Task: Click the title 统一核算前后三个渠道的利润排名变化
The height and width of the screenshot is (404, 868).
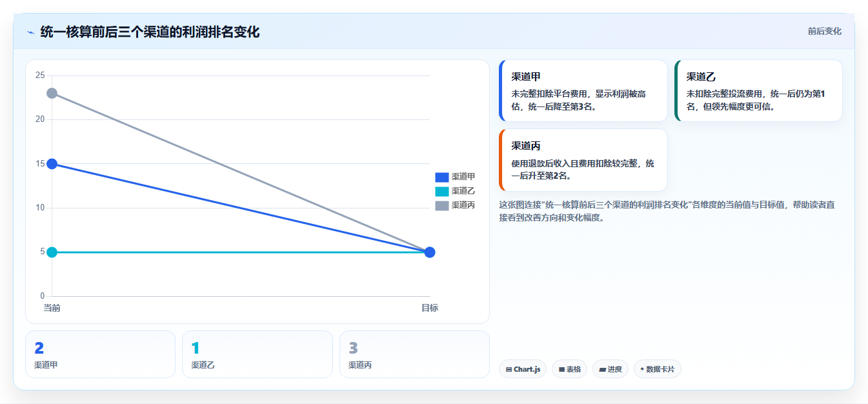Action: click(x=150, y=32)
